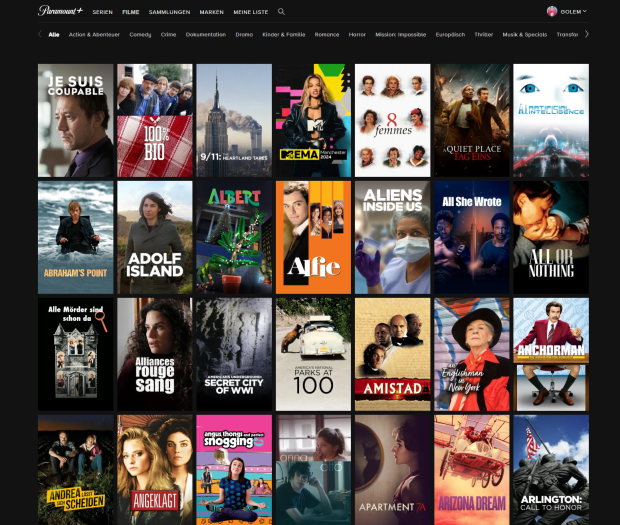Viewport: 620px width, 525px height.
Task: Open the Parks at 100 poster
Action: tap(313, 354)
